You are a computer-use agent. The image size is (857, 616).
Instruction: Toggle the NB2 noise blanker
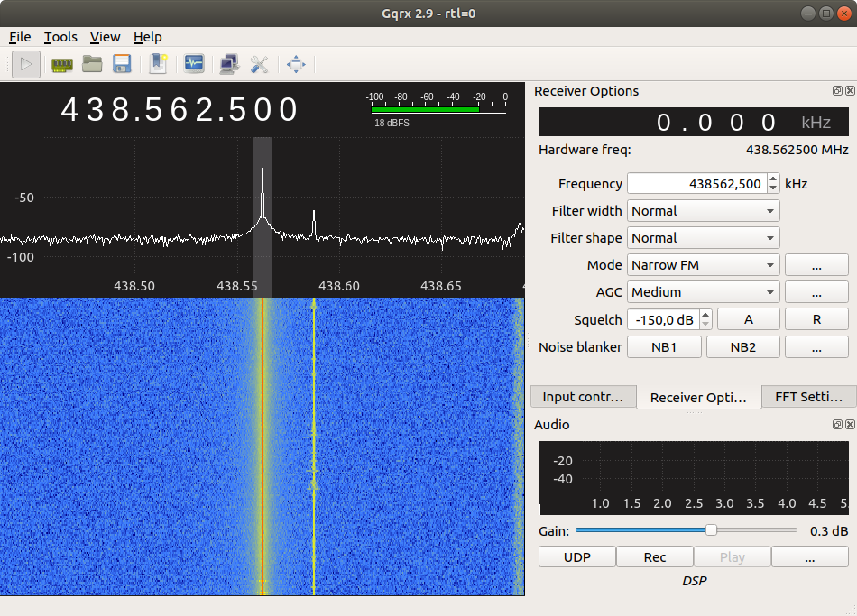coord(743,347)
